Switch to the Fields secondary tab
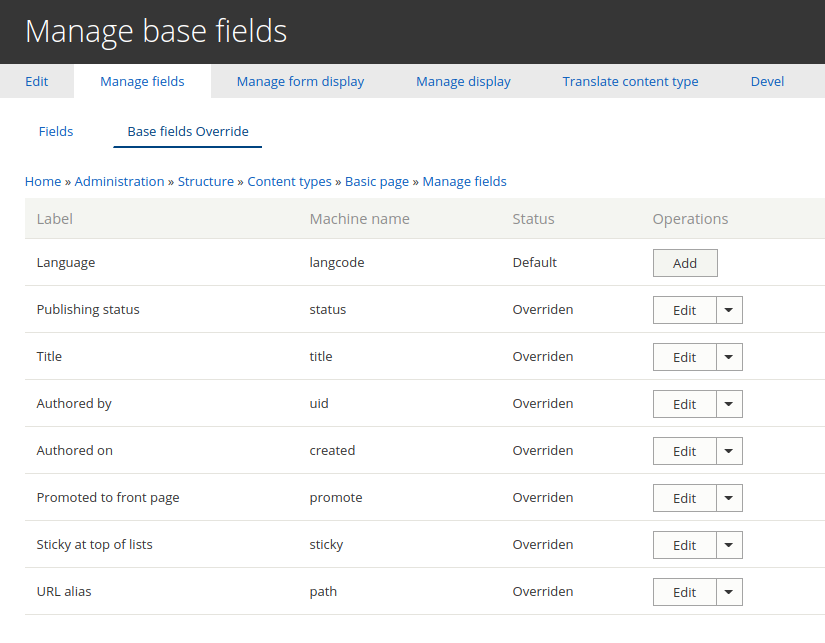Image resolution: width=825 pixels, height=643 pixels. click(x=56, y=132)
